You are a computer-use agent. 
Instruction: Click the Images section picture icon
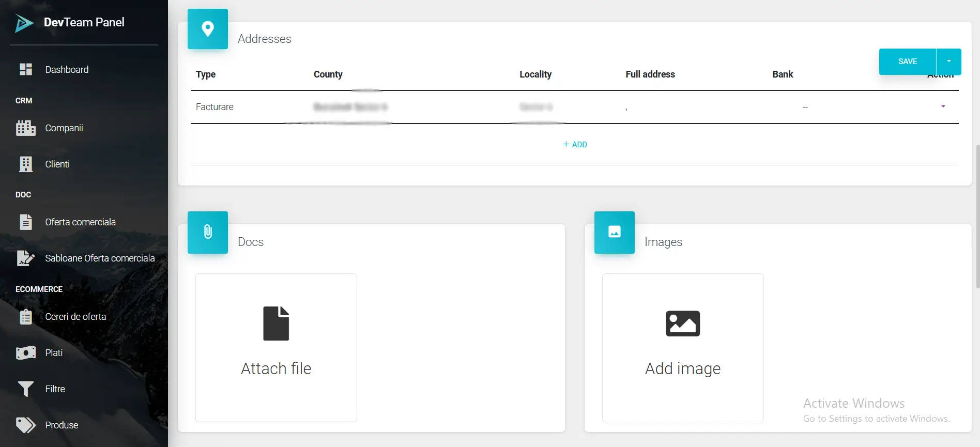614,232
